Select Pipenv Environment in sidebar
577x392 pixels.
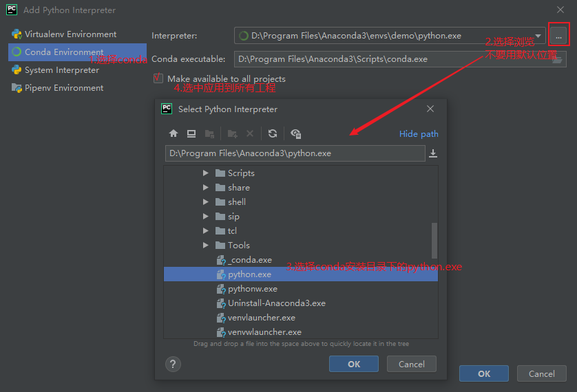[77, 88]
